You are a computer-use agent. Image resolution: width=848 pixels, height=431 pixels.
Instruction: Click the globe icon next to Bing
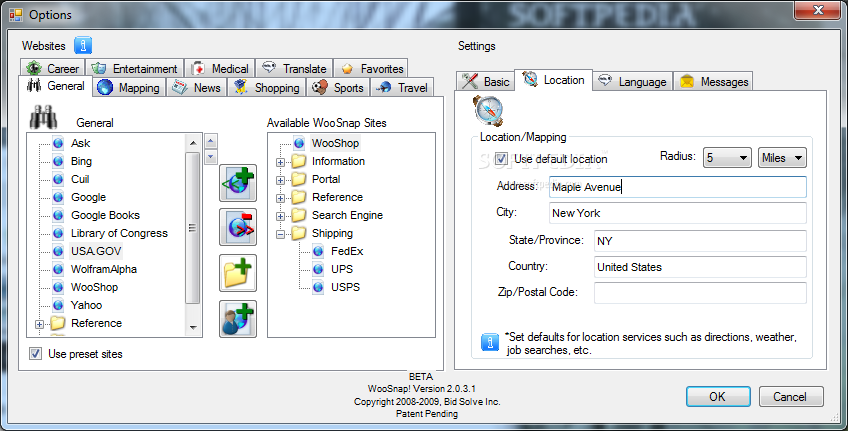58,161
